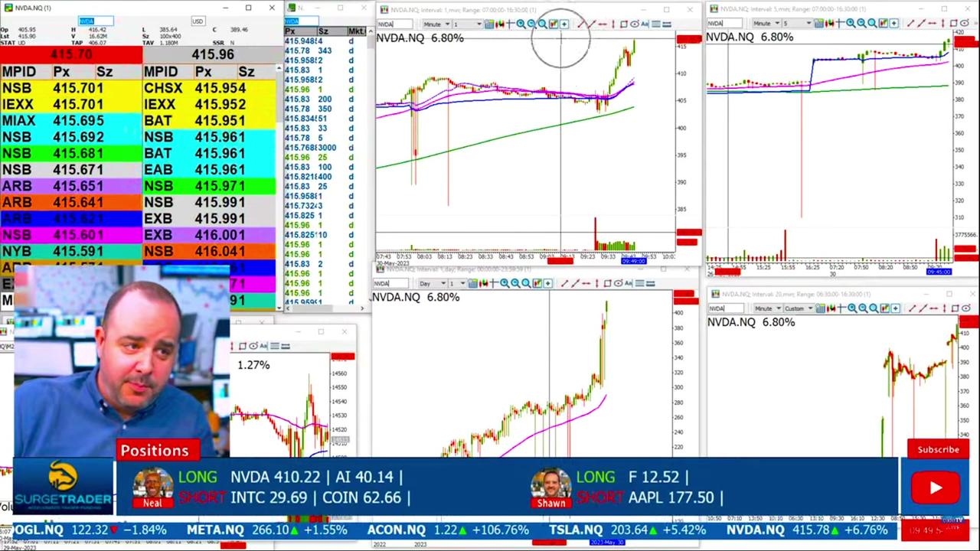Open the Minute period dropdown in 1-minute chart
Viewport: 980px width, 551px height.
(x=436, y=24)
